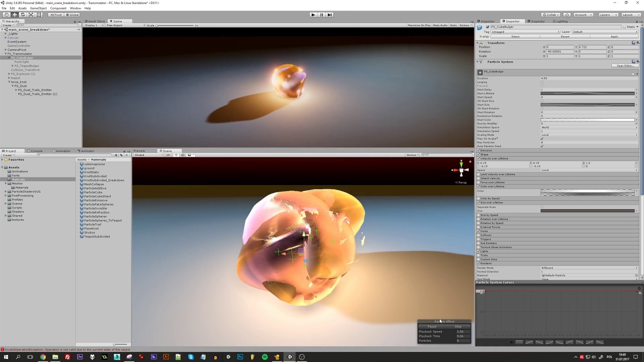Open the material picker beside Default-Particle
Screen dimensions: 644x362
coord(636,276)
